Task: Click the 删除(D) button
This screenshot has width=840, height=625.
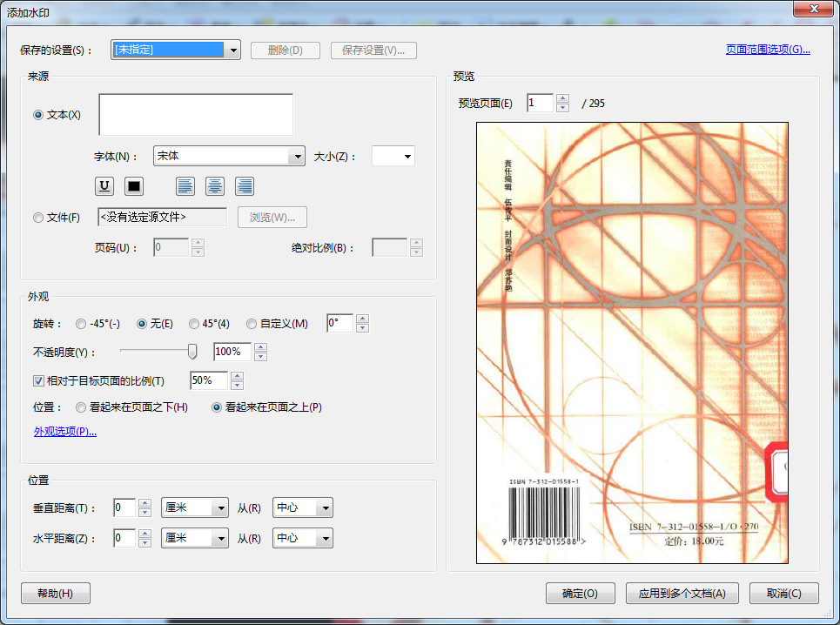Action: 286,50
